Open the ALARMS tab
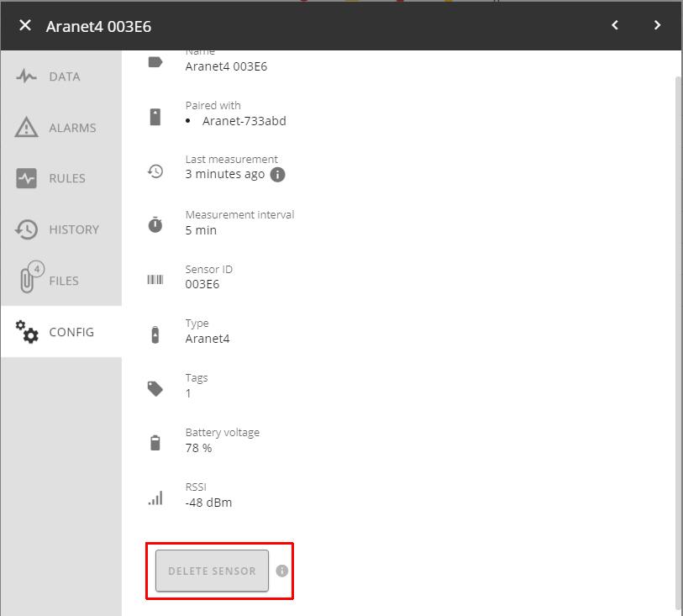The height and width of the screenshot is (616, 683). pyautogui.click(x=61, y=128)
